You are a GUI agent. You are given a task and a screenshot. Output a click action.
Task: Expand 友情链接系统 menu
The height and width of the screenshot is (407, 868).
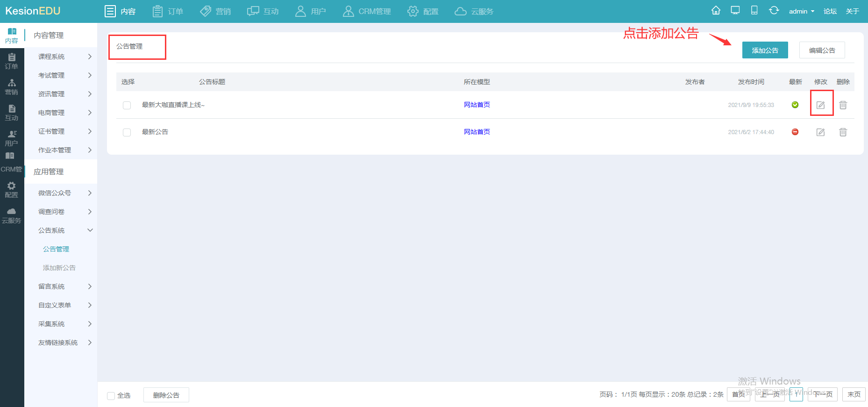tap(61, 343)
